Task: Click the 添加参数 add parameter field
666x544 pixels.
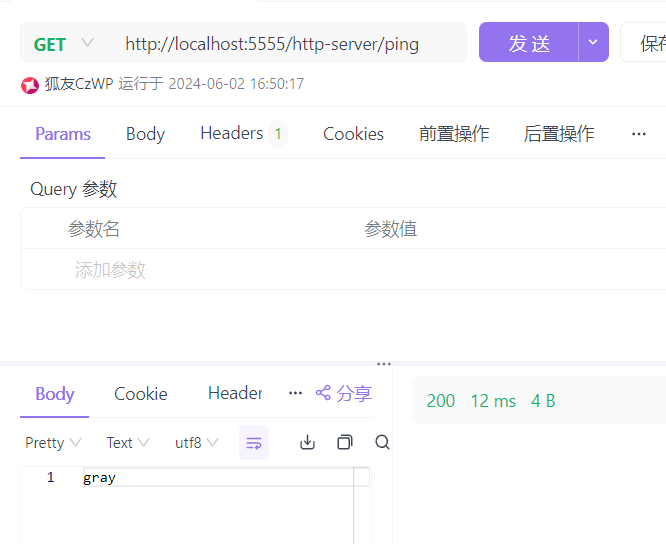Action: 110,270
